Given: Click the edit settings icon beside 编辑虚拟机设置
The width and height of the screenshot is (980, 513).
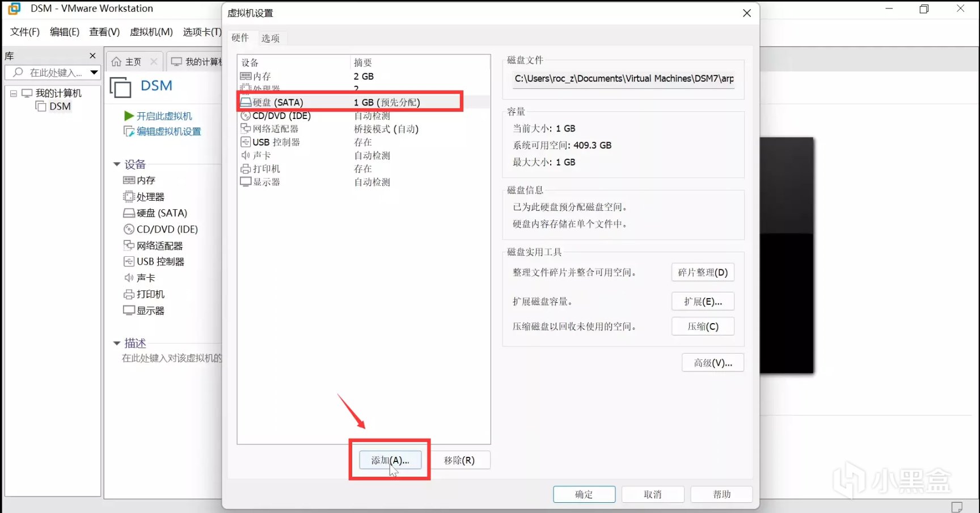Looking at the screenshot, I should point(129,132).
